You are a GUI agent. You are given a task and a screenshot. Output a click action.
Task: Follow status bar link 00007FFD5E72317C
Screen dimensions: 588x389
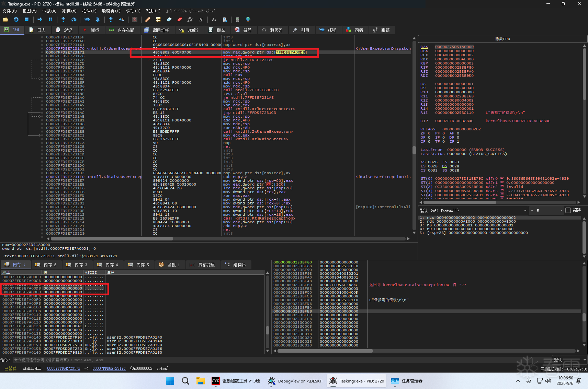(x=109, y=368)
